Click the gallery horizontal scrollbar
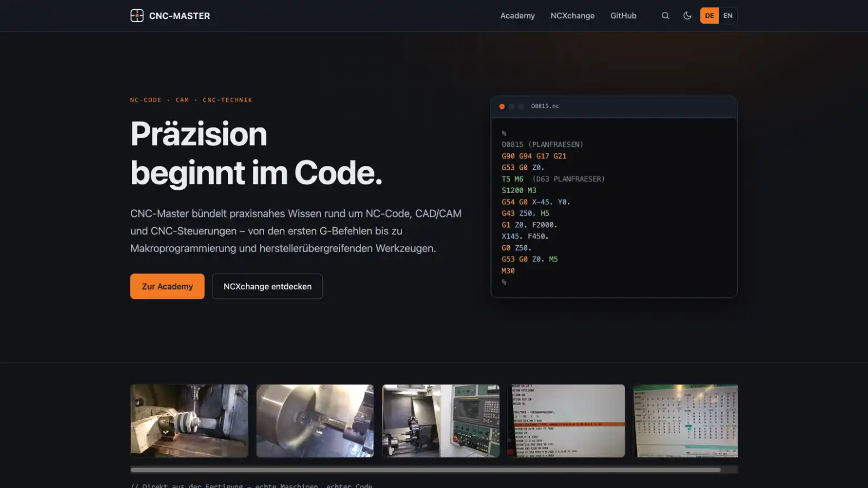This screenshot has width=868, height=488. [425, 470]
